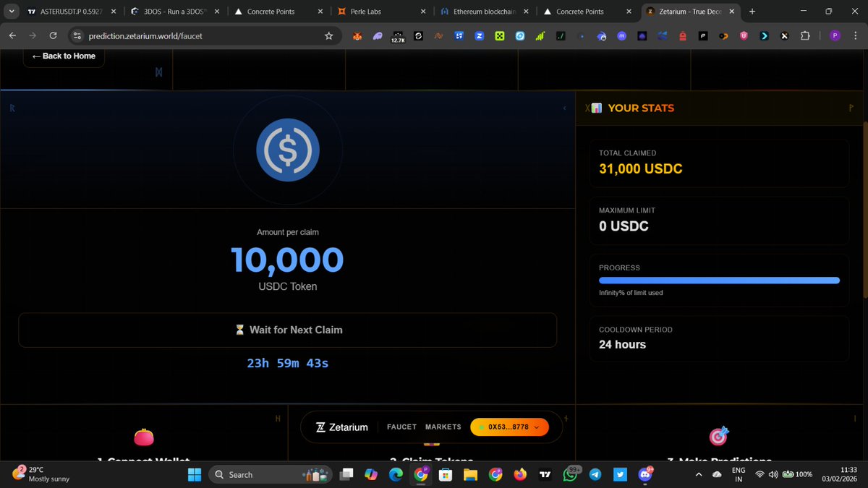Open the tab search dropdown arrow

[x=11, y=12]
